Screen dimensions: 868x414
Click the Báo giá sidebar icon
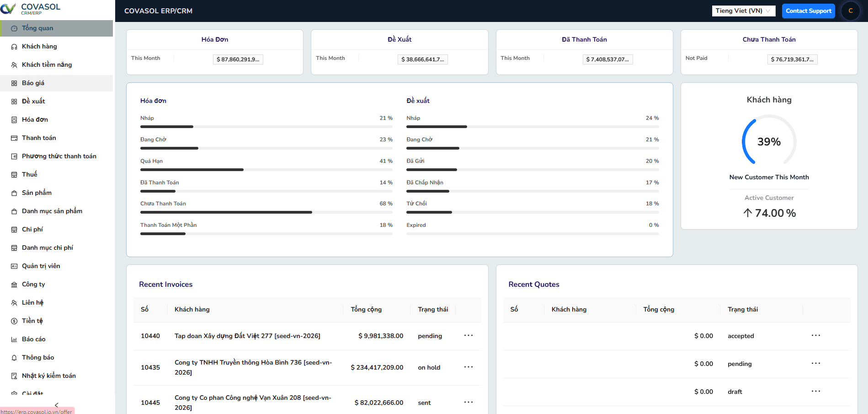click(x=14, y=83)
